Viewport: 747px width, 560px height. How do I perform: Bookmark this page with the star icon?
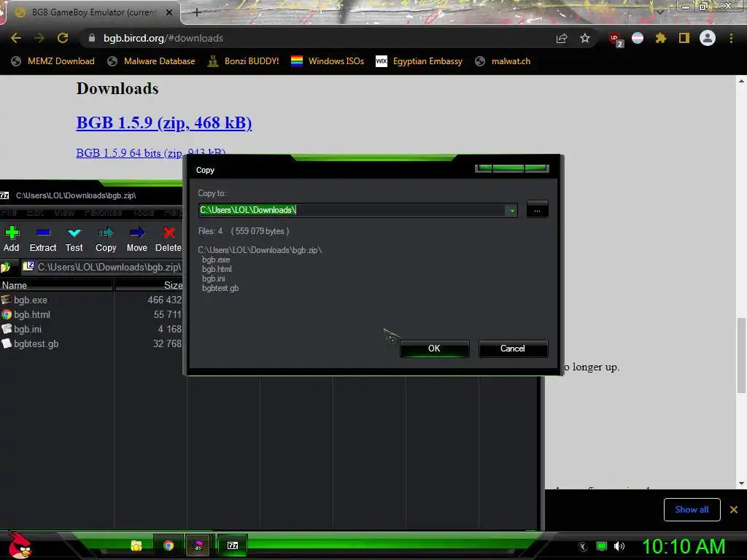pos(585,38)
